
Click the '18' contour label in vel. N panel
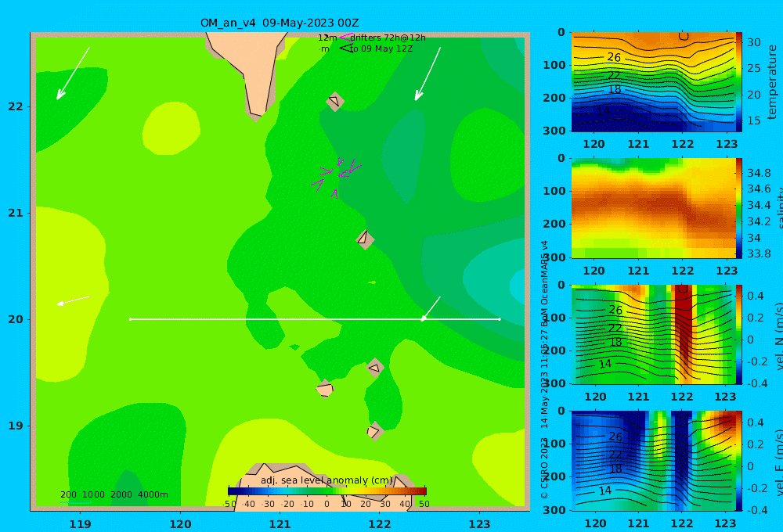coord(615,342)
